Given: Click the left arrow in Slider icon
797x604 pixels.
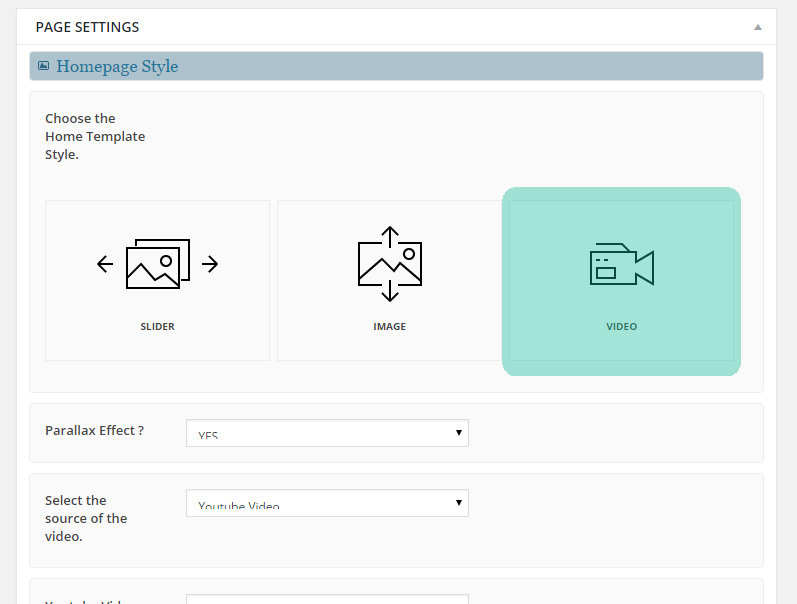Looking at the screenshot, I should tap(105, 264).
